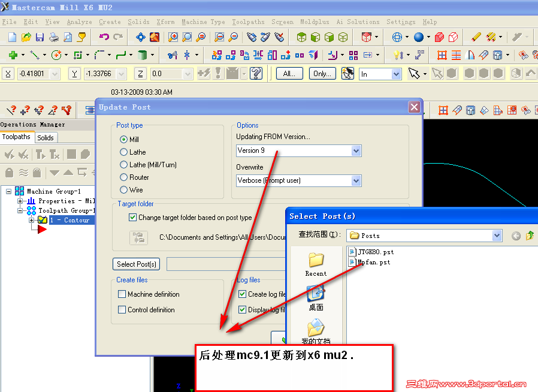This screenshot has height=392, width=538.
Task: Click the up one folder icon
Action: click(x=530, y=236)
